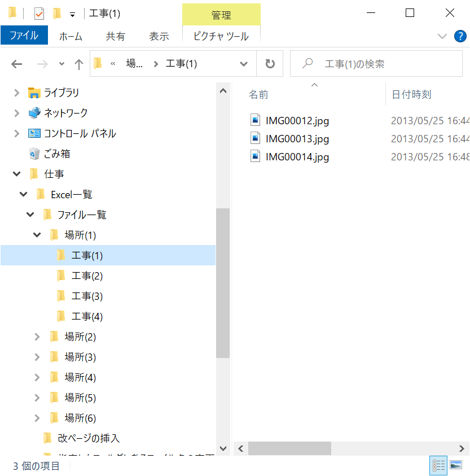The width and height of the screenshot is (470, 476).
Task: Collapse the 仕事 folder tree node
Action: 17,174
